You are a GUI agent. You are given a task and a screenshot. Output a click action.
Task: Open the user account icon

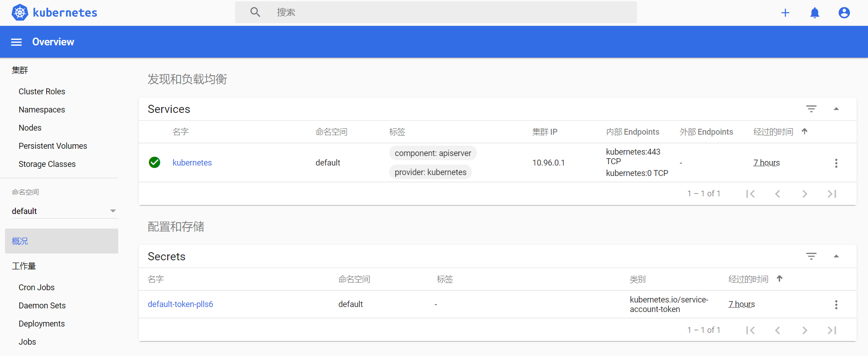(844, 13)
